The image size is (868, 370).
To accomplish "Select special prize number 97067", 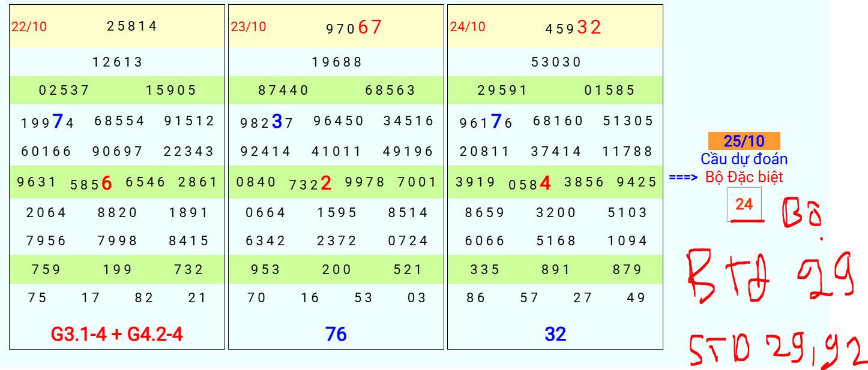I will point(354,28).
